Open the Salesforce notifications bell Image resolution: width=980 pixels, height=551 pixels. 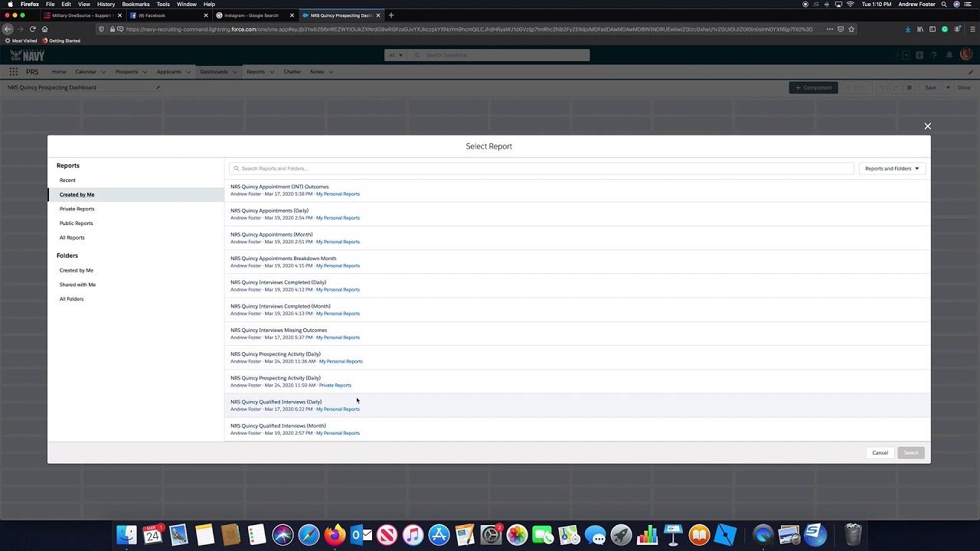click(949, 55)
